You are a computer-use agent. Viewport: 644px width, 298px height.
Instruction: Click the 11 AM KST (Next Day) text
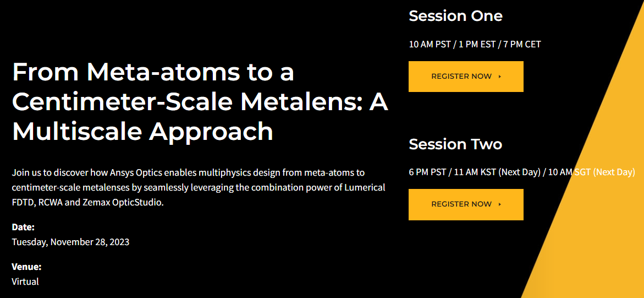click(x=497, y=172)
